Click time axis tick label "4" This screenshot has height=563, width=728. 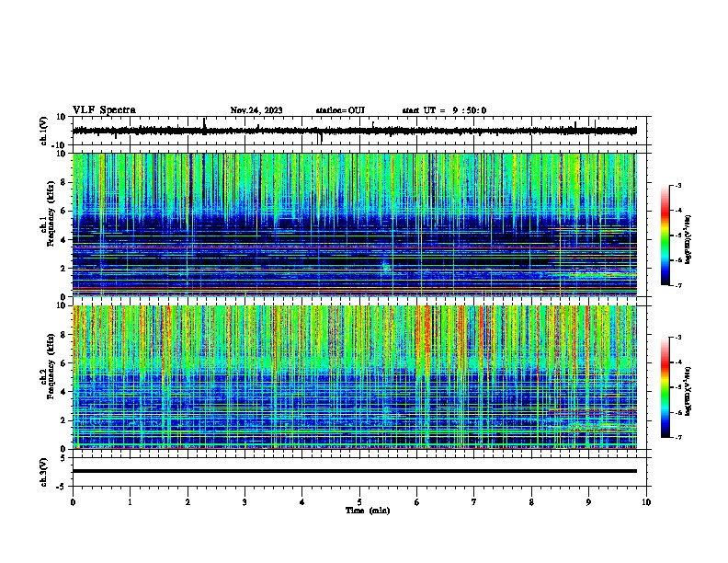coord(302,502)
